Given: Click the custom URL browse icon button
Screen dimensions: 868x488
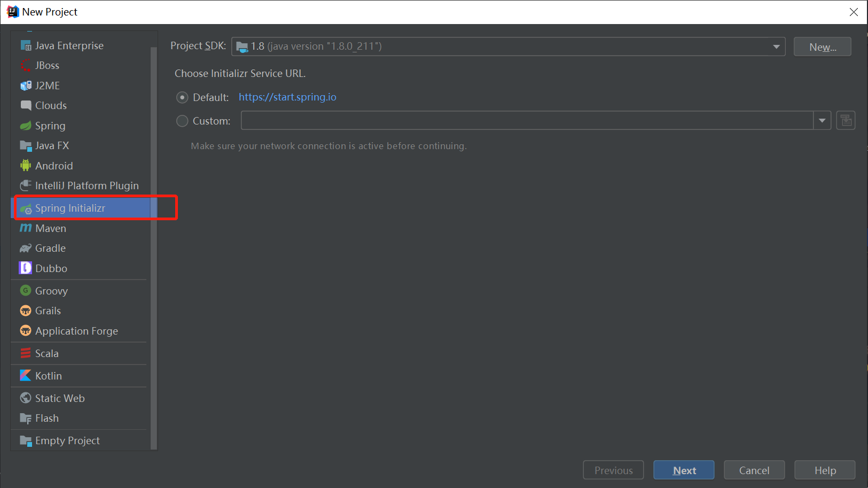Looking at the screenshot, I should click(x=846, y=120).
